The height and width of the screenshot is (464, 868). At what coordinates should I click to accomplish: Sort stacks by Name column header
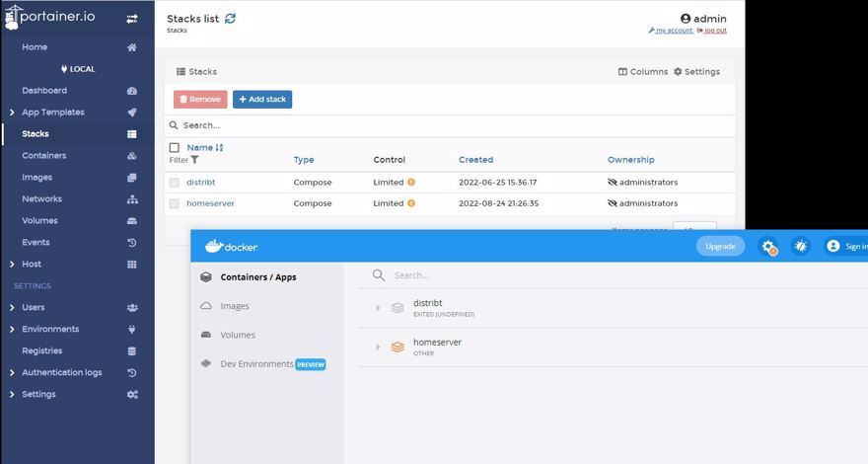pos(205,147)
